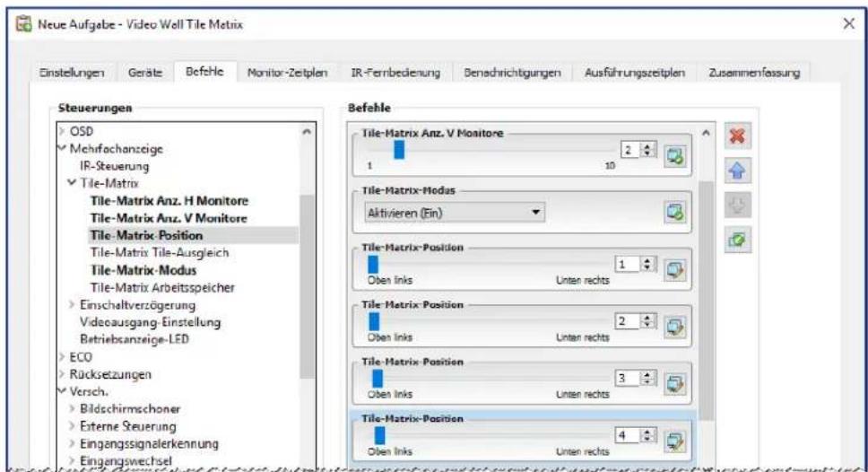Select Betriebsanzeige-LED in the tree
The height and width of the screenshot is (472, 868).
click(x=135, y=339)
